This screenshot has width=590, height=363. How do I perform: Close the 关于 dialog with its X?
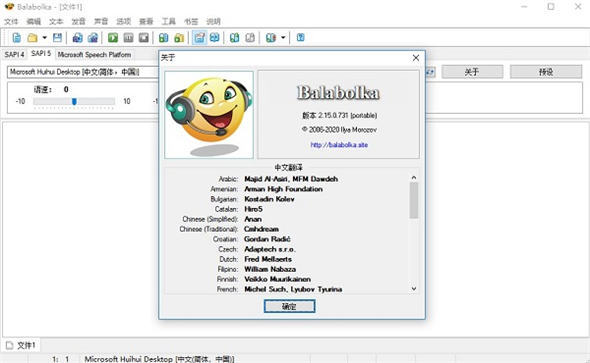[416, 58]
